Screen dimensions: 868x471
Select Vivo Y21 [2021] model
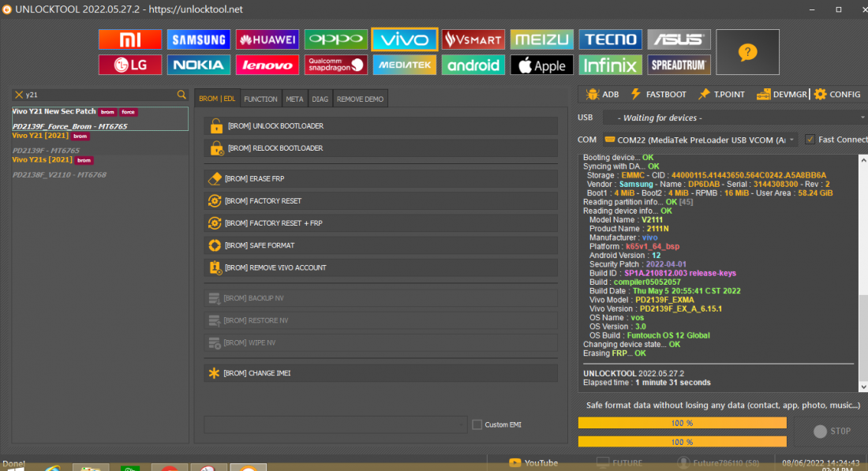(100, 143)
